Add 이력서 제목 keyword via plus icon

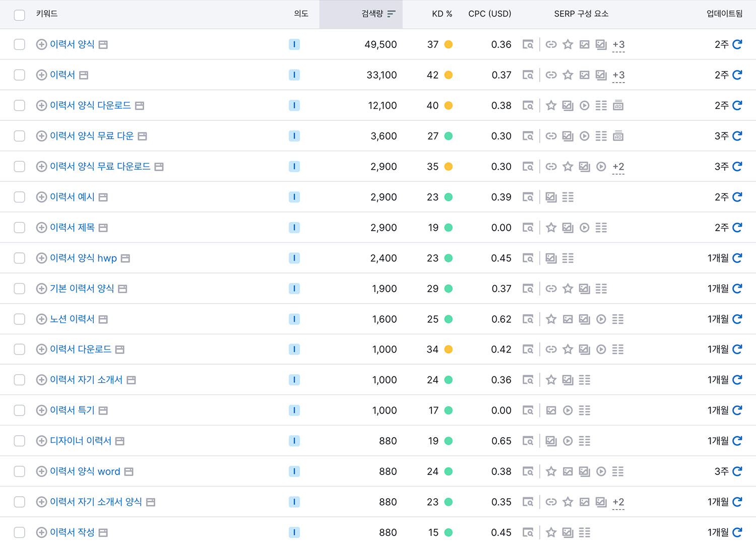42,228
